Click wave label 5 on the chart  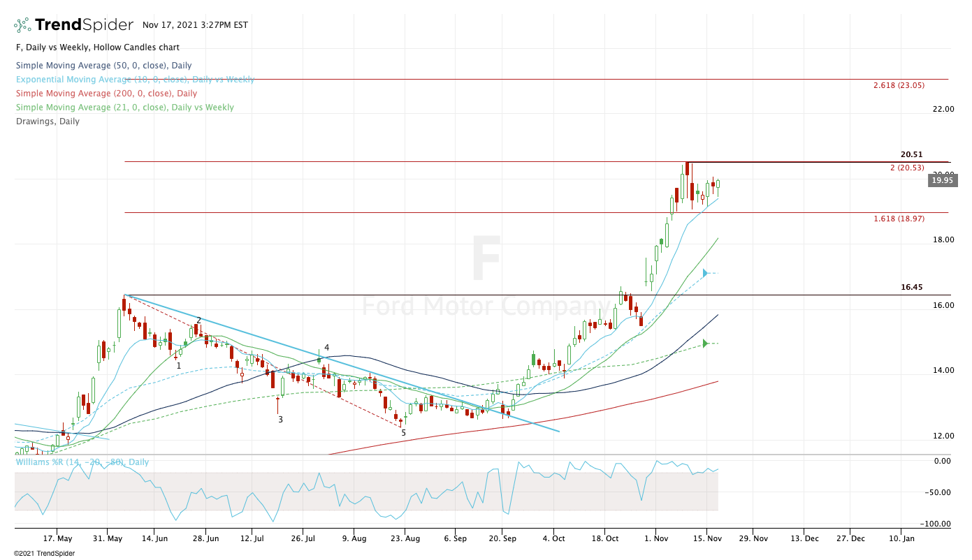[403, 433]
